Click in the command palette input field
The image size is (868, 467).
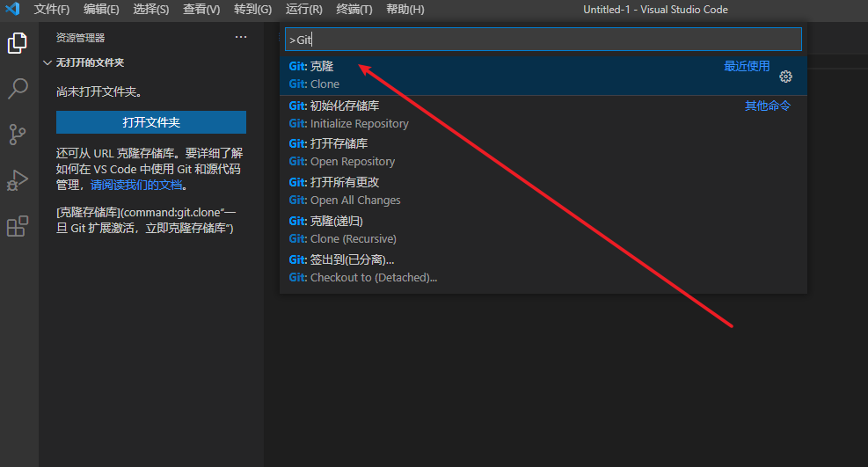click(543, 40)
